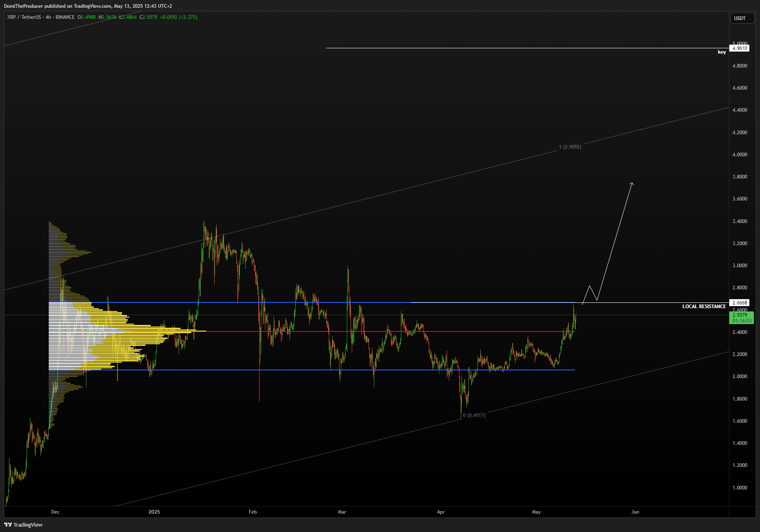Click the USDT currency button
This screenshot has height=532, width=760.
click(742, 18)
